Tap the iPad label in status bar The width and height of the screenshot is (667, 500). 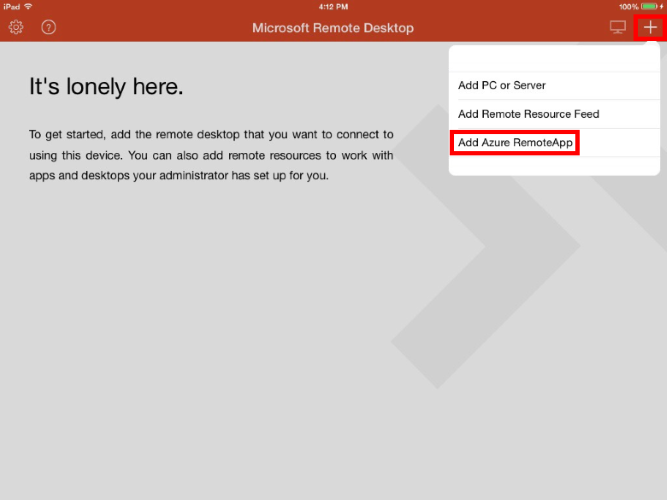pyautogui.click(x=11, y=7)
